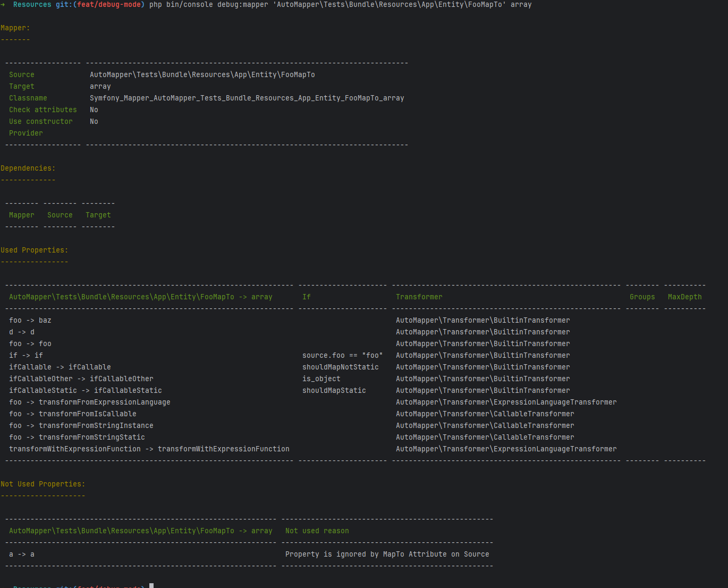Click the "Used Properties:" heading

pos(34,250)
